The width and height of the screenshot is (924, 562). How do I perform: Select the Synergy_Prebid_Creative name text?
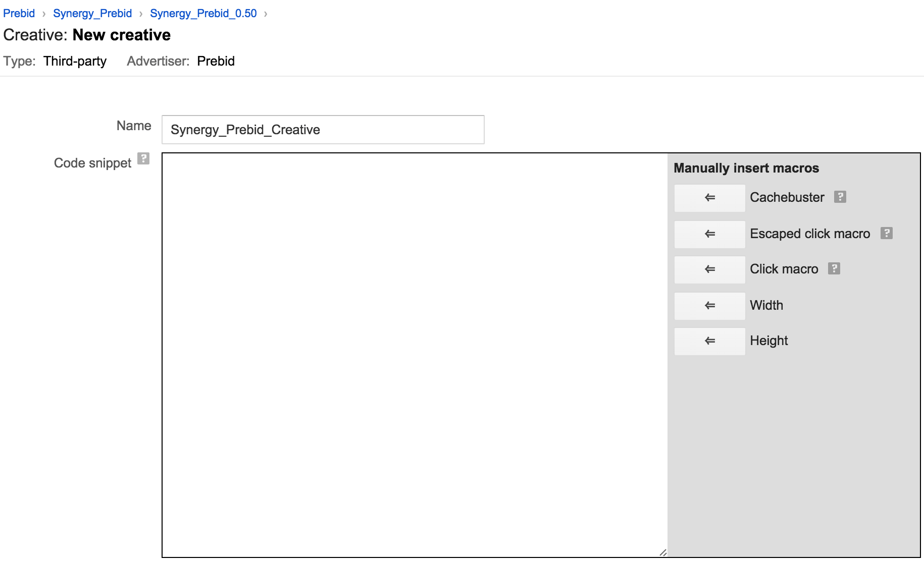[245, 130]
